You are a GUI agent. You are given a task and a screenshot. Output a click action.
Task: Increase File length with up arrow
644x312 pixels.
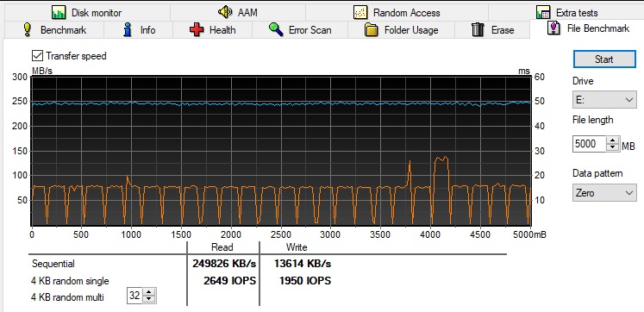pos(613,140)
